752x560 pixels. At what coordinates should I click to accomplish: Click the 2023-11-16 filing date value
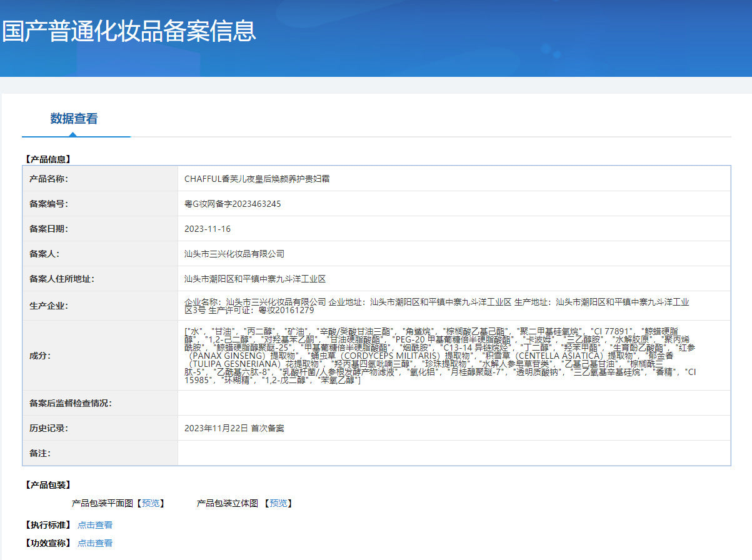coord(208,229)
